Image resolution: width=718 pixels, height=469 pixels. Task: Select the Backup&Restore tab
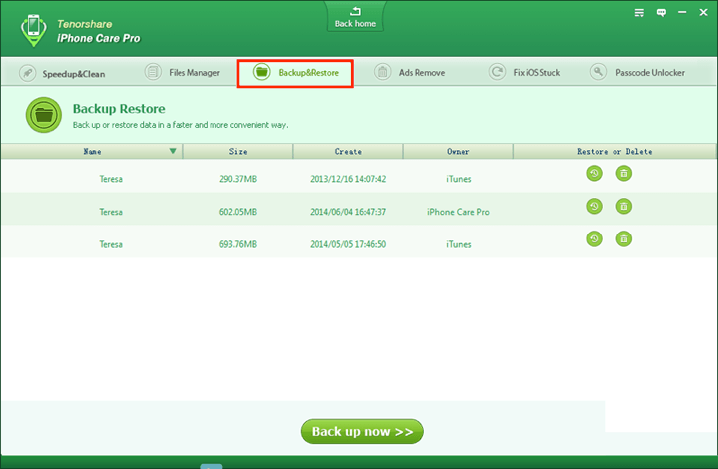(x=295, y=73)
